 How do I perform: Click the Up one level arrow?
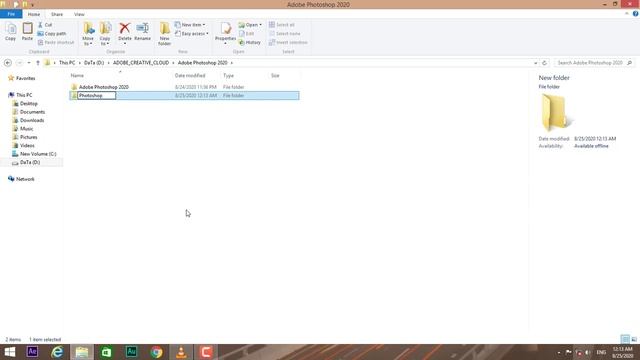[x=38, y=63]
